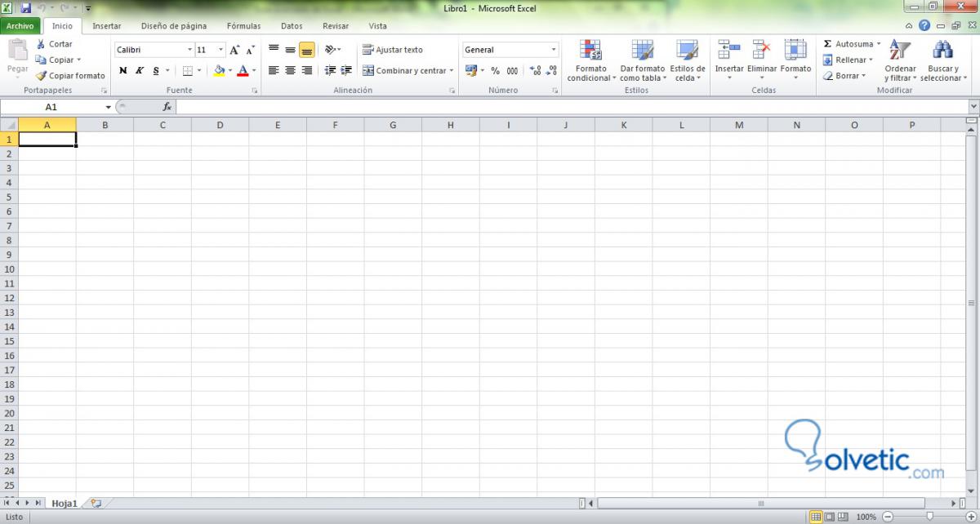980x524 pixels.
Task: Align text to middle of cell
Action: tap(290, 50)
